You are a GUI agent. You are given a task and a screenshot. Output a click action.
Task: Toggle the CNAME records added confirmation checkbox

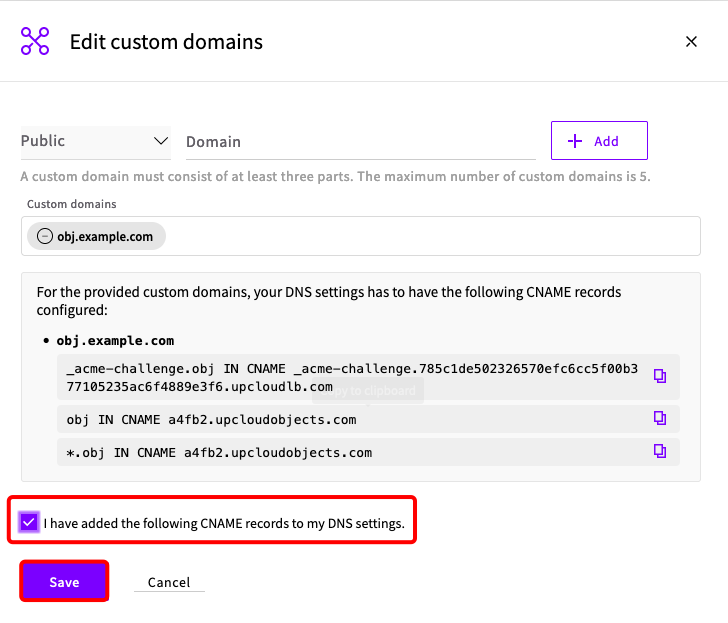coord(29,523)
